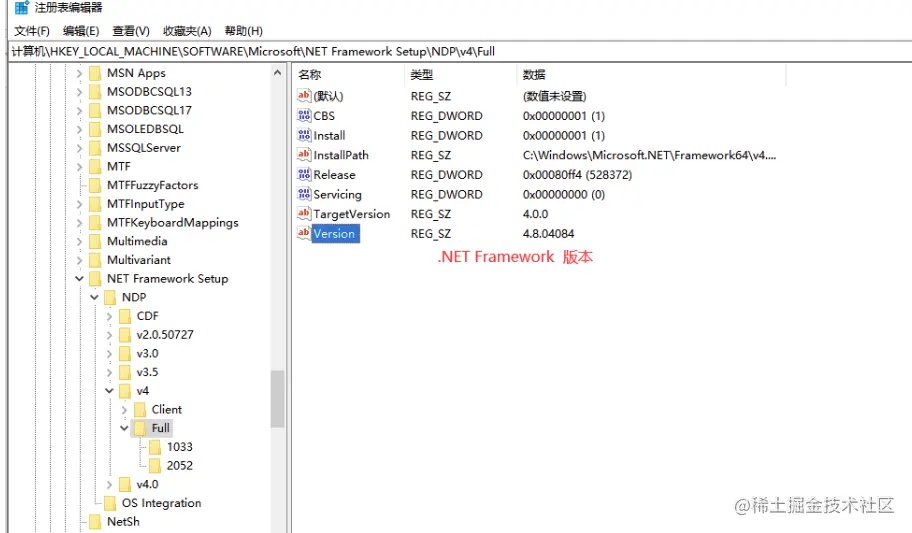The width and height of the screenshot is (912, 533).
Task: Click the 2052 folder icon
Action: tap(155, 466)
